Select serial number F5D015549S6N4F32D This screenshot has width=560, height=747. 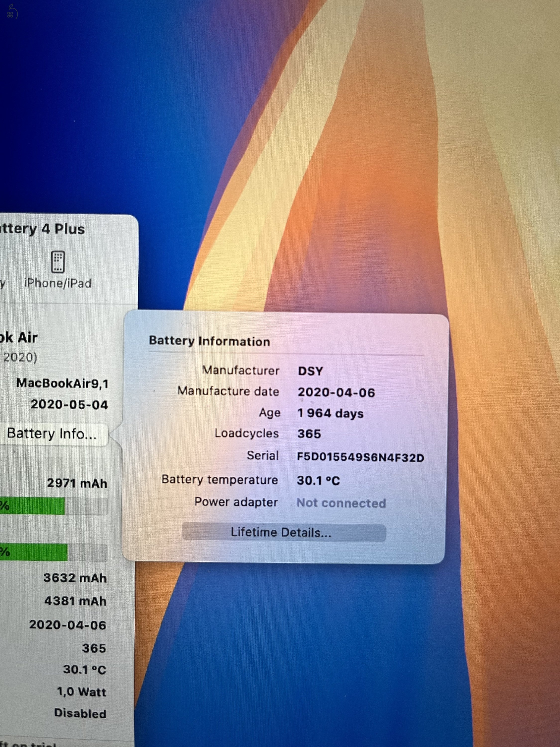(x=360, y=458)
